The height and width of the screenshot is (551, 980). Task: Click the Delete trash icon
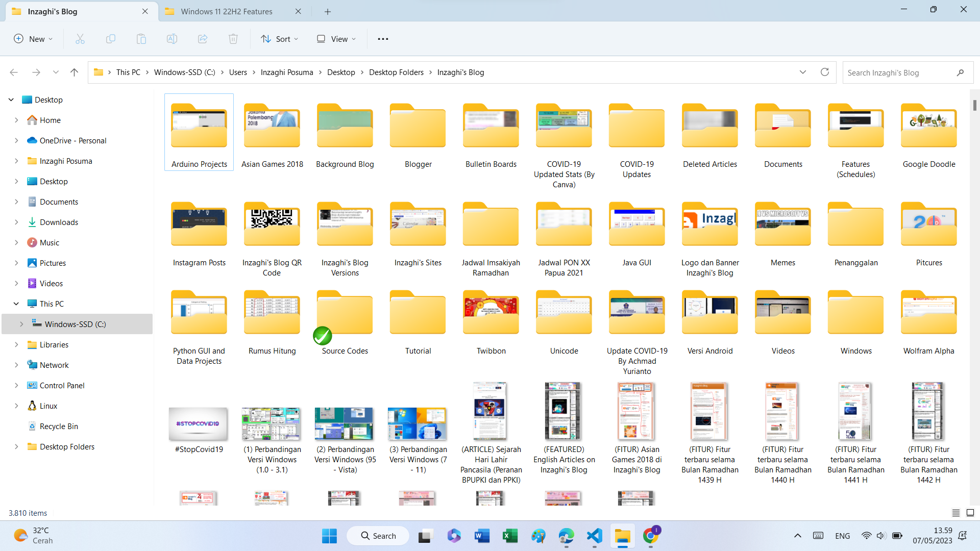point(233,39)
